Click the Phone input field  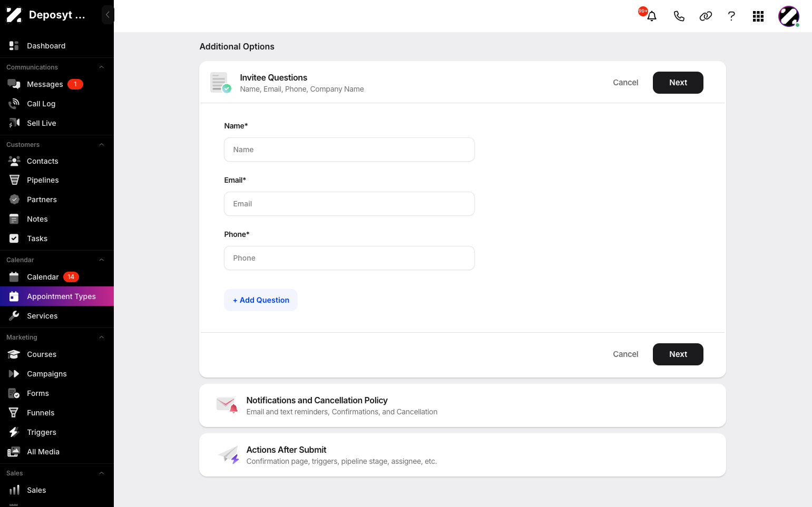(x=349, y=258)
